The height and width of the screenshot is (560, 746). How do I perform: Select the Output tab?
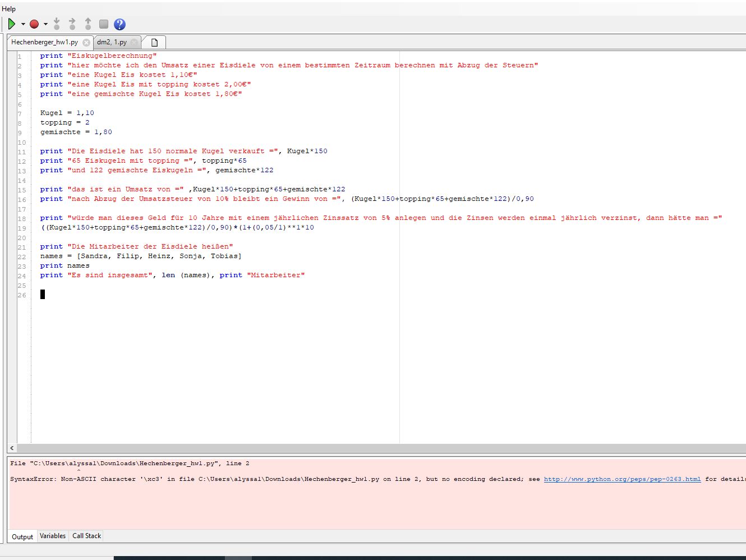(22, 536)
